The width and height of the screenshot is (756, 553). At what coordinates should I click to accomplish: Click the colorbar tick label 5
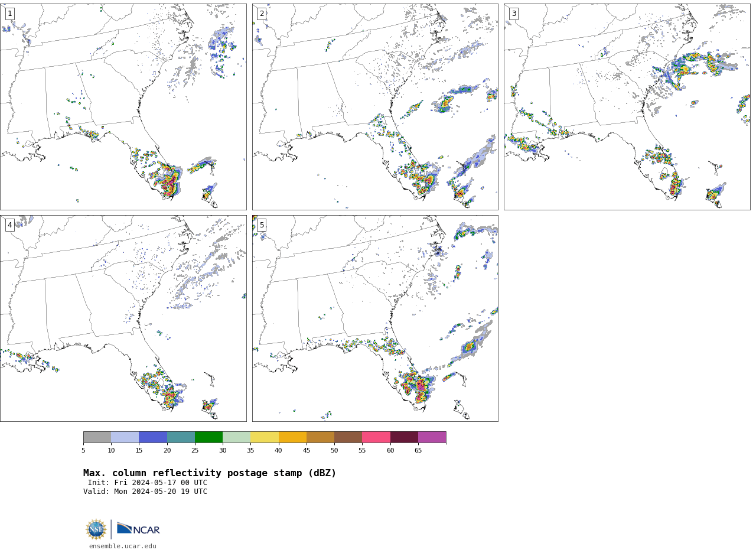coord(83,451)
